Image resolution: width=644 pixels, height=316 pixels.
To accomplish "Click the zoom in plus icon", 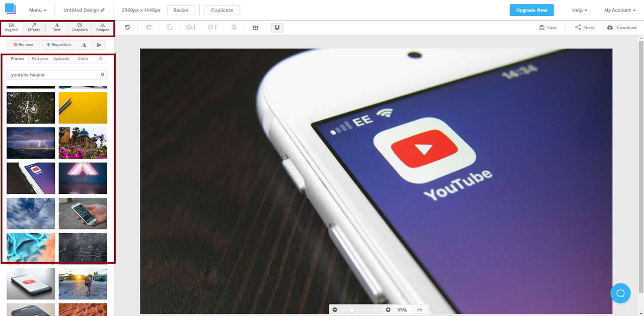I will pos(388,310).
